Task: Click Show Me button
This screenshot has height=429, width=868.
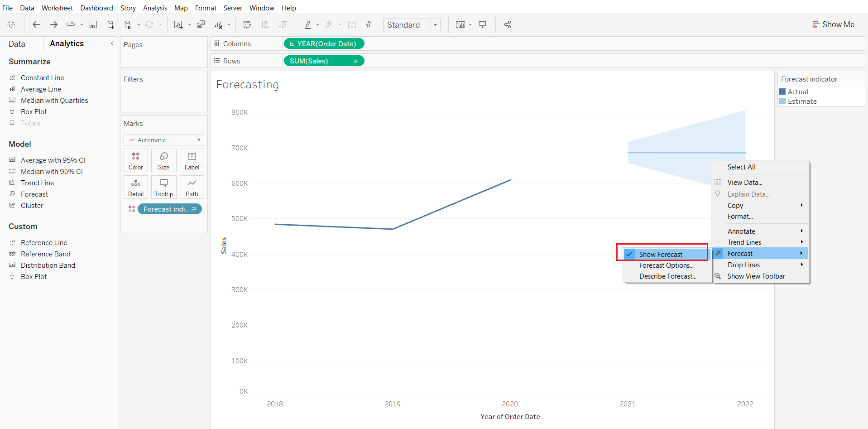Action: click(x=834, y=24)
